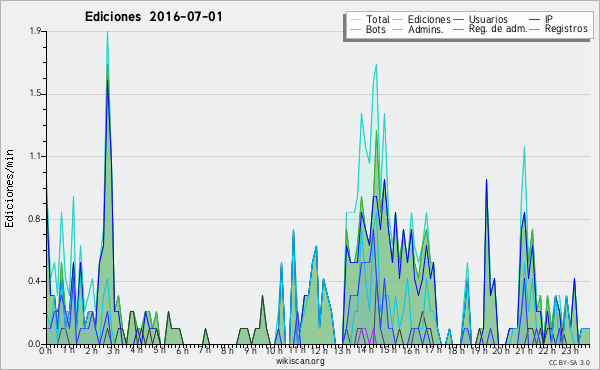The width and height of the screenshot is (600, 370).
Task: Click the teal Total legend color line
Action: (x=356, y=20)
